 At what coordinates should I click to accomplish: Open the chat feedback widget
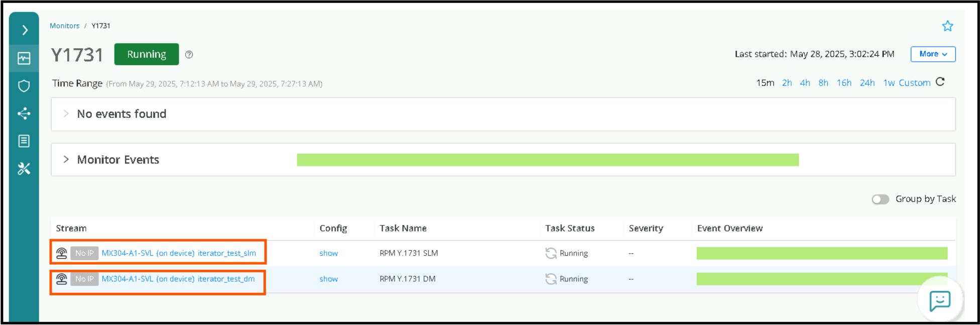(x=939, y=300)
